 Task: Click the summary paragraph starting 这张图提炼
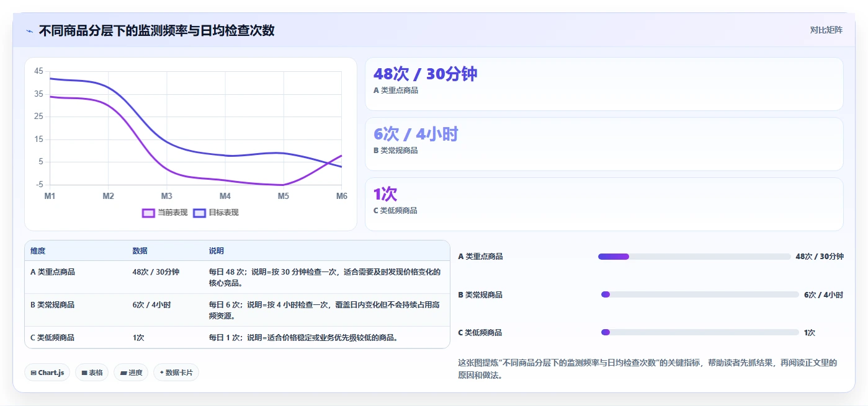click(x=647, y=369)
